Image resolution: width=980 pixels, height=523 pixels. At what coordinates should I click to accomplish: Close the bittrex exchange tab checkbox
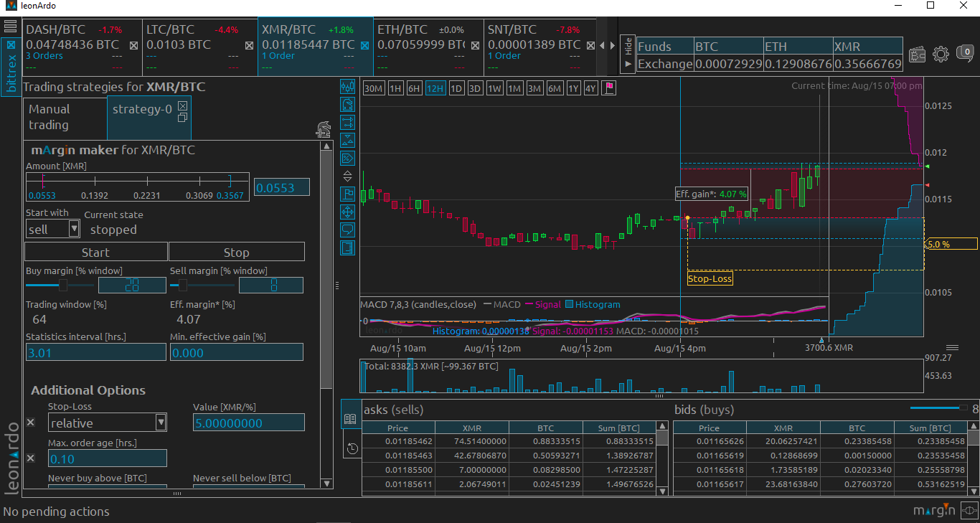pos(11,45)
